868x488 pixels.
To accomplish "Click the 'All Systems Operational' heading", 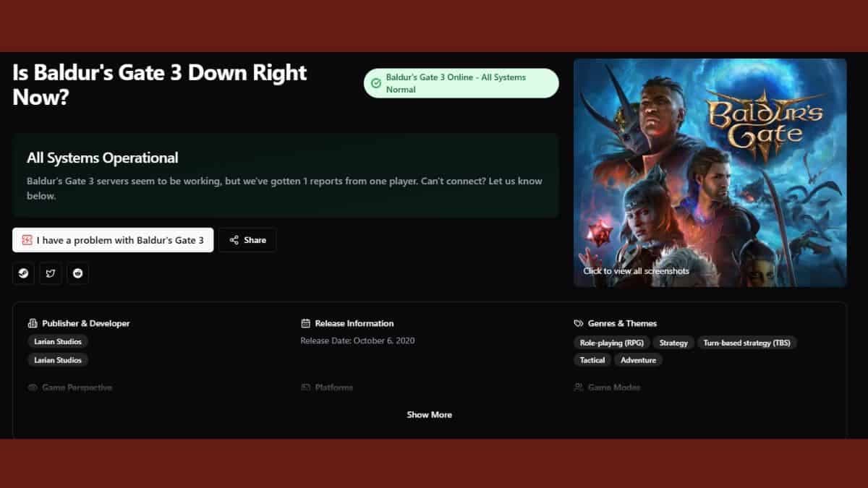I will [x=102, y=158].
